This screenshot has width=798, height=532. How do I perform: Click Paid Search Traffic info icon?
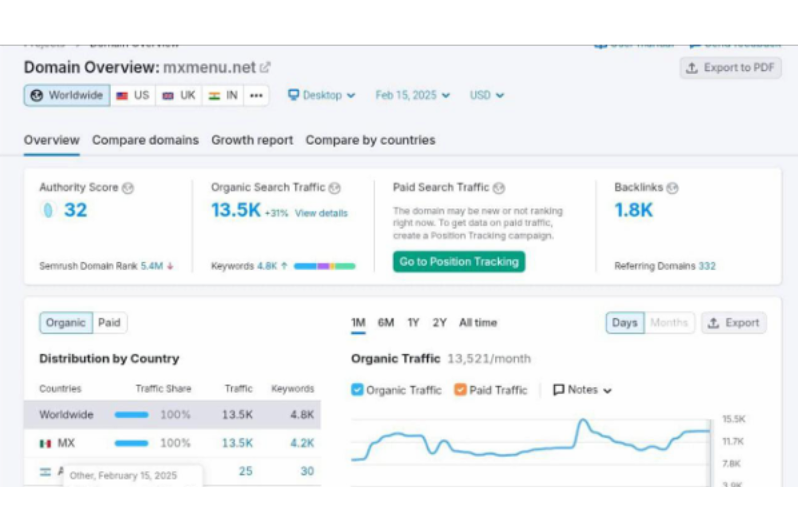pos(499,188)
